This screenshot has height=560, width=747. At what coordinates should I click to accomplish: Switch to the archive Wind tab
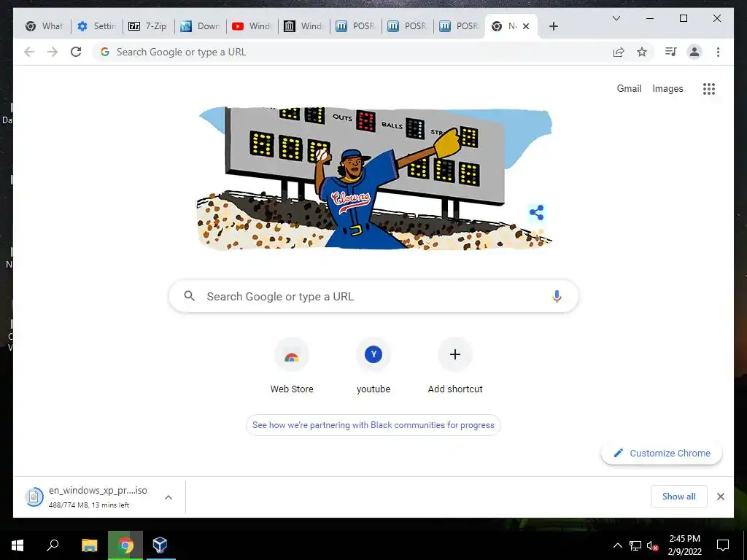pyautogui.click(x=303, y=26)
